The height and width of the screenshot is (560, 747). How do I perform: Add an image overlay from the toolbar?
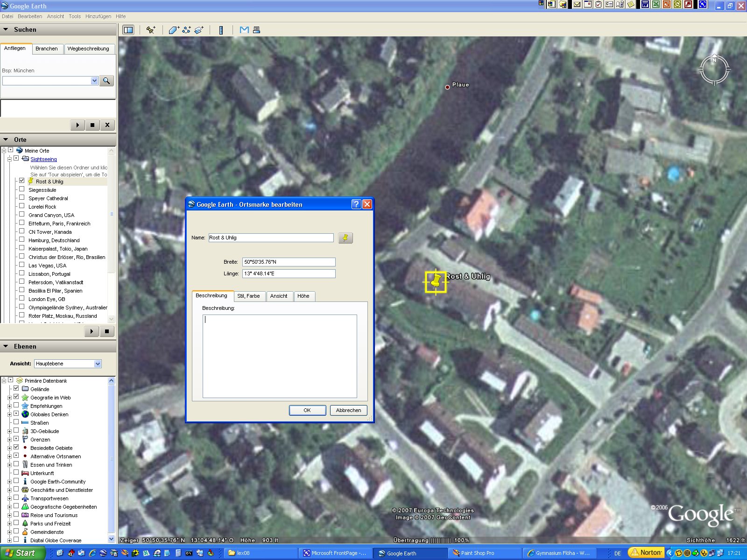click(x=199, y=30)
